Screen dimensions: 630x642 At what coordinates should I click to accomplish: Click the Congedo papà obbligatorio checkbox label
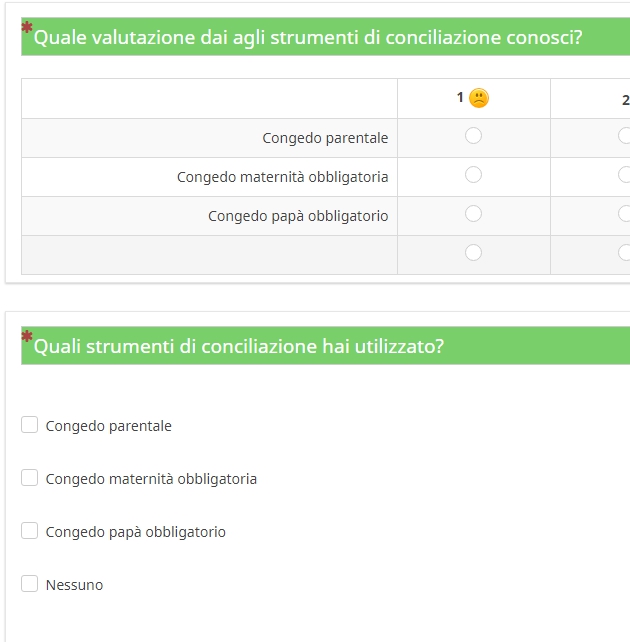click(x=136, y=532)
